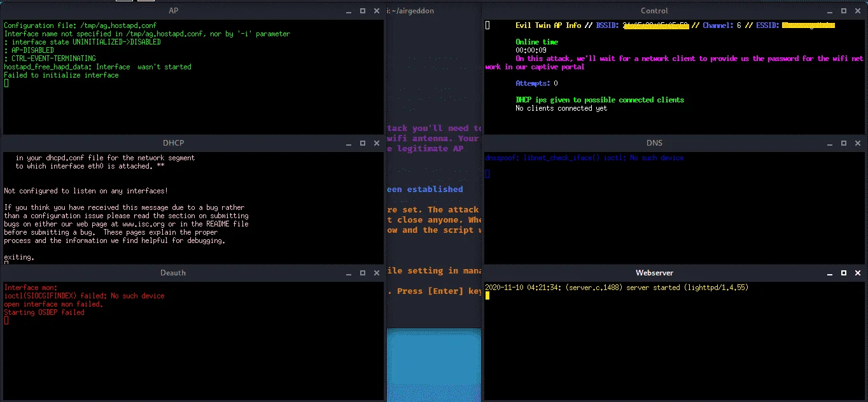Click 'Configuration file: /tmp/ag.hostapd.conf' line in AP
This screenshot has width=868, height=402.
pyautogui.click(x=80, y=25)
